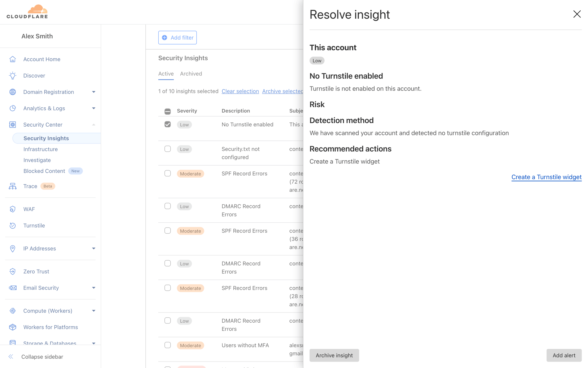Expand Analytics & Logs dropdown arrow
This screenshot has width=588, height=368.
click(x=94, y=108)
